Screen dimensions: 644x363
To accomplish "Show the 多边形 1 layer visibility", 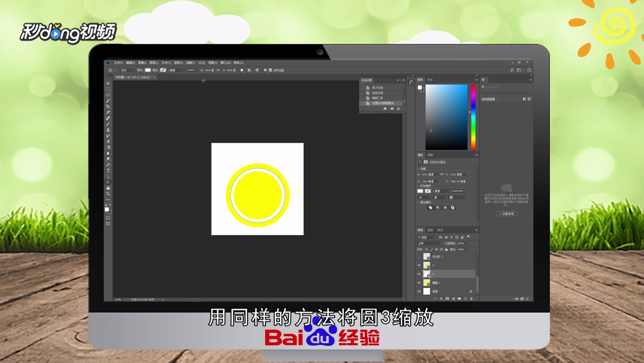I will click(x=418, y=257).
